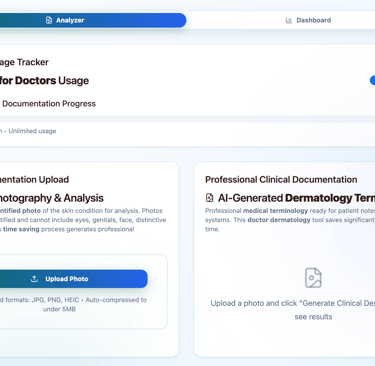Click the upload arrow icon in Upload Photo
Screen dimensions: 375x366
(x=34, y=279)
